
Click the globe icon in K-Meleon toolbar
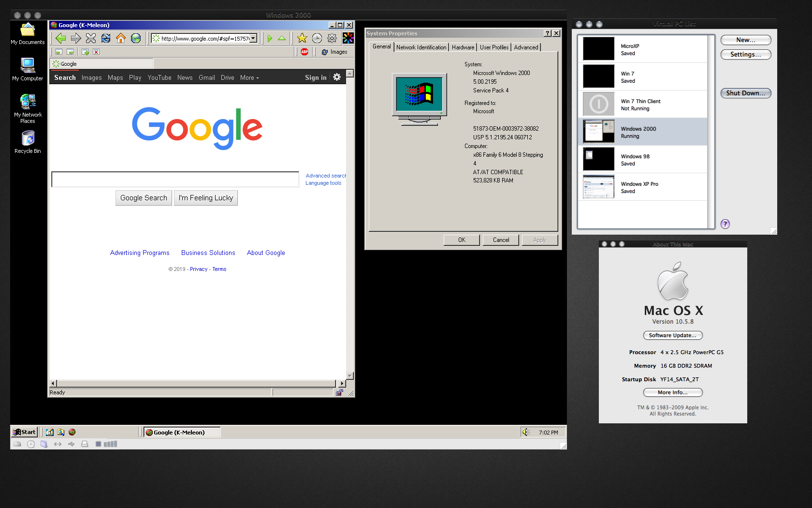[136, 38]
